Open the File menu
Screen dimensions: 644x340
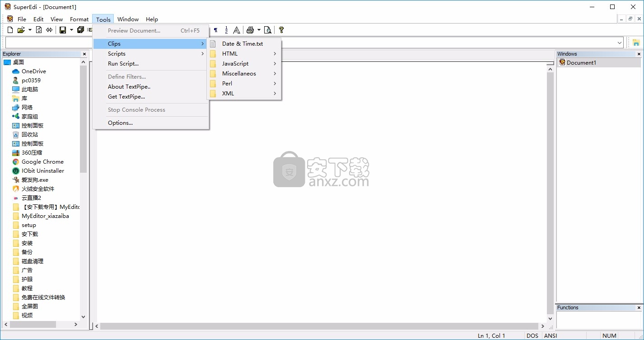[22, 19]
